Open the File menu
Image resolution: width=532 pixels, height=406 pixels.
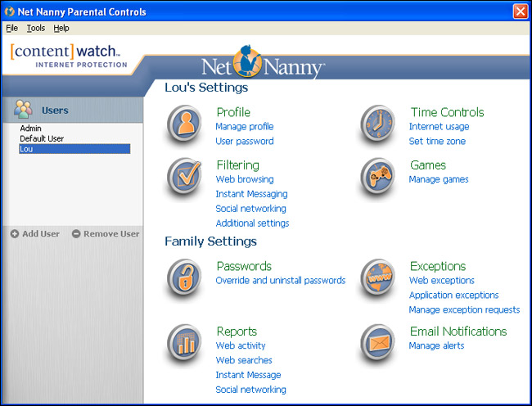coord(12,28)
